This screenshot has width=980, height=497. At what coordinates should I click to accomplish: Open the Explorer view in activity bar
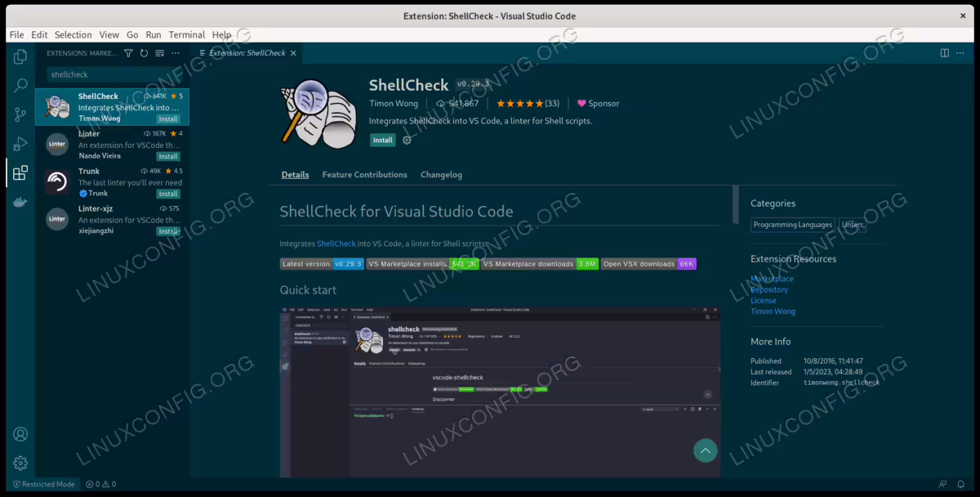20,56
